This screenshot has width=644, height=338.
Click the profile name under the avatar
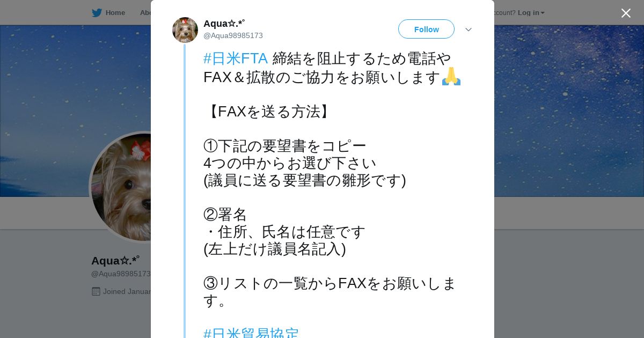tap(115, 261)
